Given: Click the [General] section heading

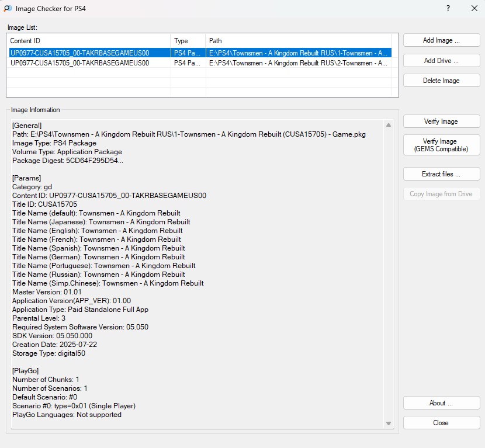Looking at the screenshot, I should 27,126.
